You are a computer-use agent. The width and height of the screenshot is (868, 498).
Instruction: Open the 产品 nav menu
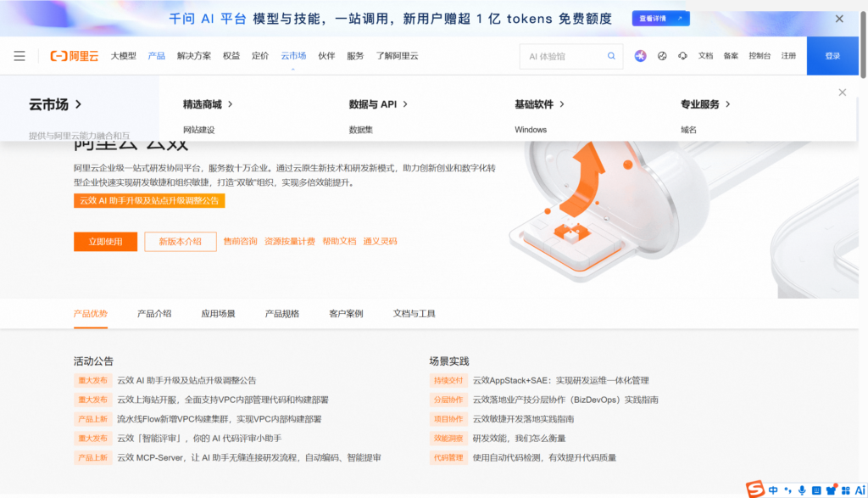coord(157,56)
